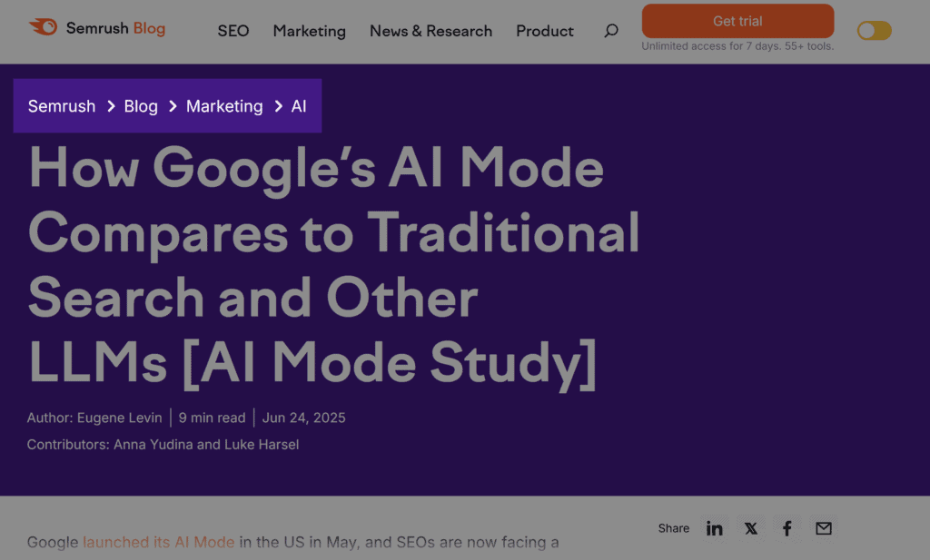
Task: Click author Eugene Levin's name
Action: tap(120, 418)
